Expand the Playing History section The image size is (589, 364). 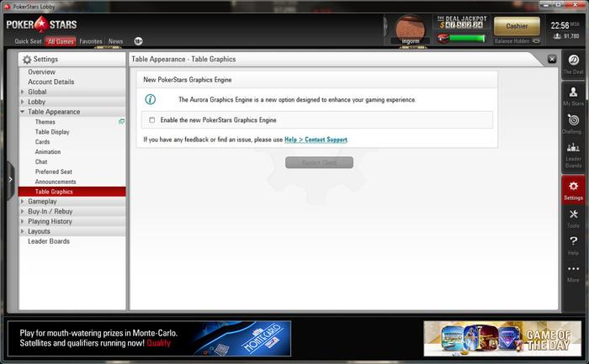click(22, 221)
